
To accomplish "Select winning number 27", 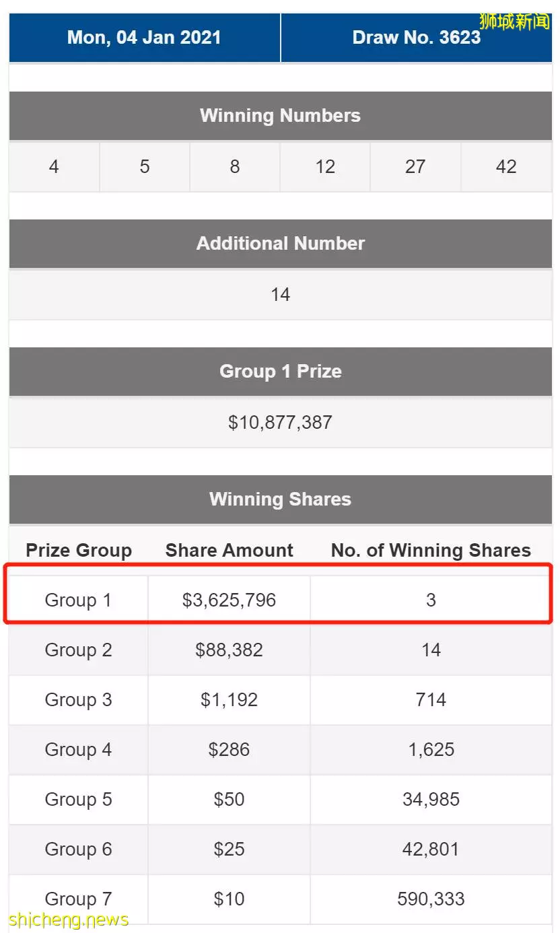I will point(415,167).
